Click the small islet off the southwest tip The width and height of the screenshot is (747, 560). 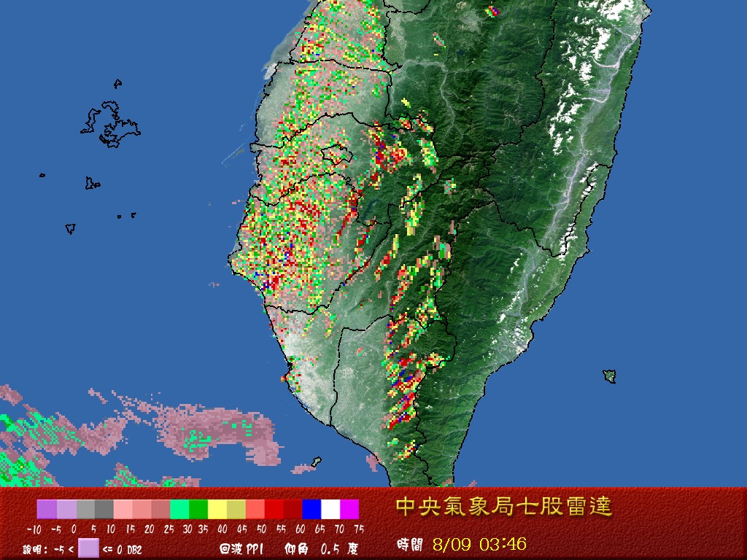[x=316, y=462]
